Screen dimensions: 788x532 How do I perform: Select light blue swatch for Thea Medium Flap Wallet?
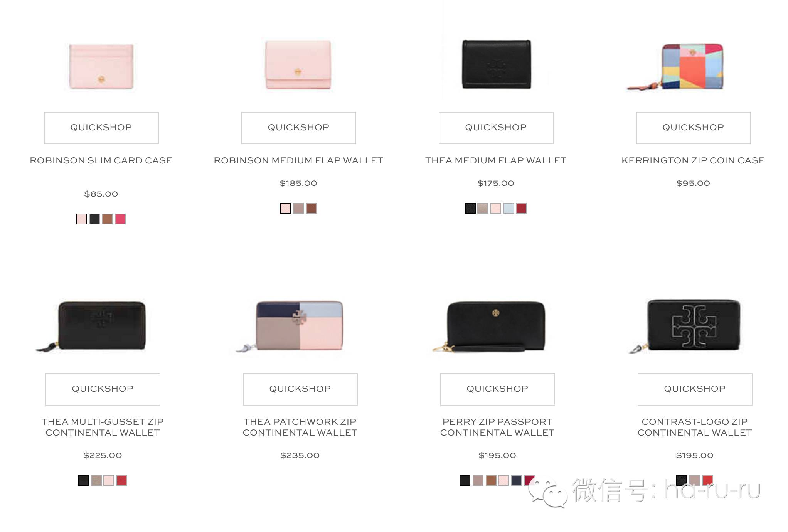(x=509, y=208)
